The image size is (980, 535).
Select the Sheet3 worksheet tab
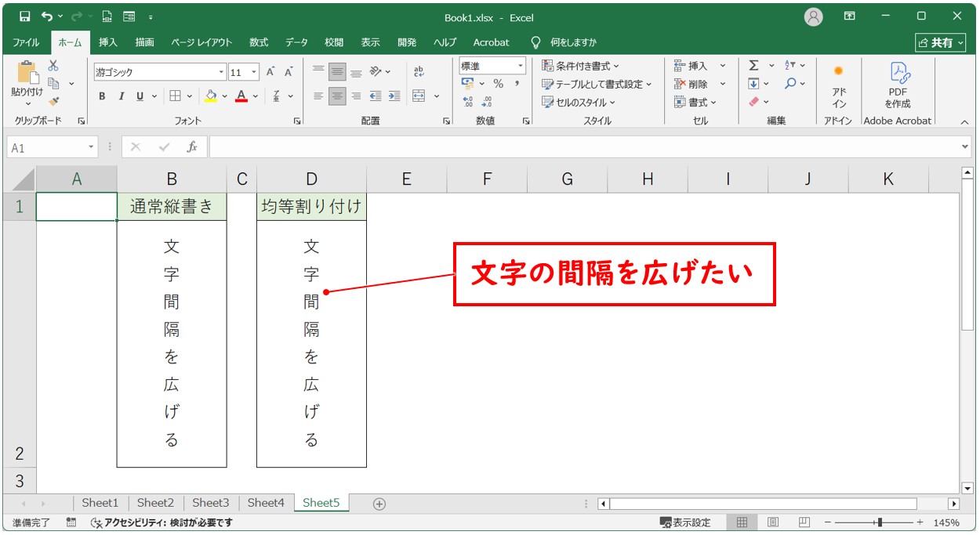point(211,503)
